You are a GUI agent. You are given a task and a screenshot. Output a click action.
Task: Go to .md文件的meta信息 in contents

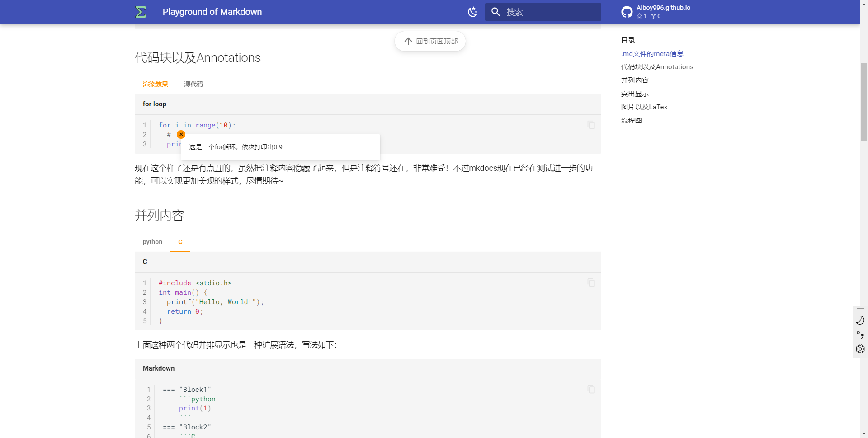652,53
